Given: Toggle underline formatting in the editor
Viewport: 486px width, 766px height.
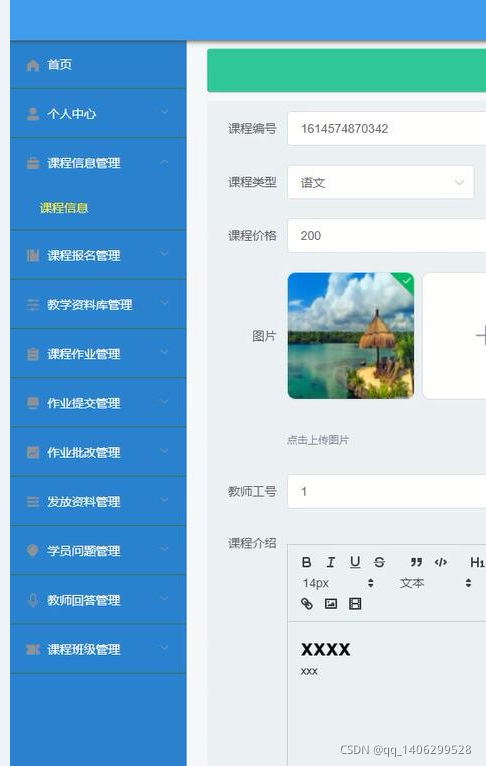Looking at the screenshot, I should coord(355,562).
